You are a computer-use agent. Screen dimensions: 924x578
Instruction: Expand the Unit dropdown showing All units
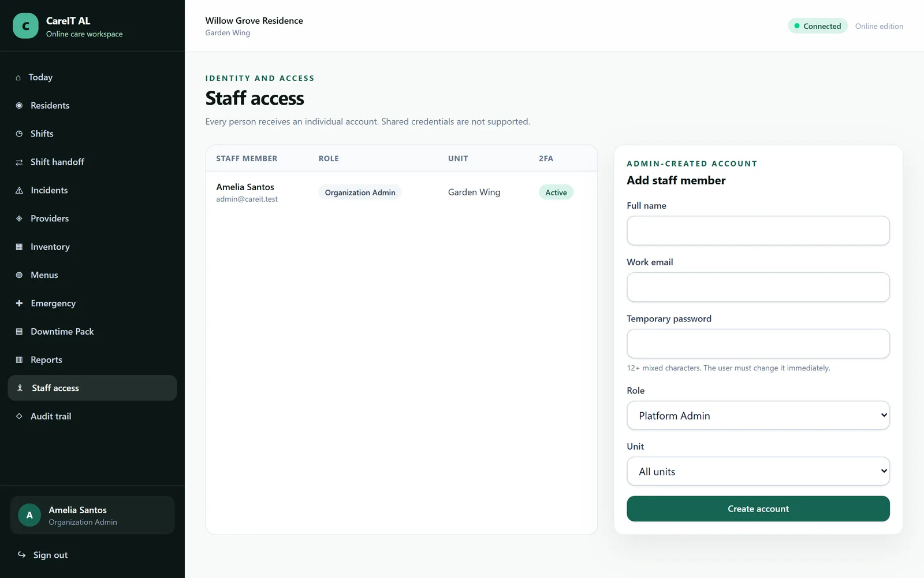(x=758, y=472)
